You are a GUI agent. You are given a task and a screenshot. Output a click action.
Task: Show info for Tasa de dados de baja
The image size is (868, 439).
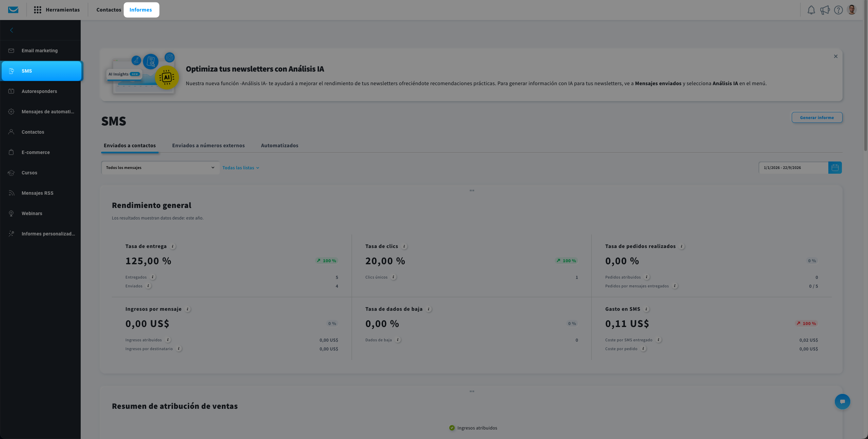pos(429,309)
